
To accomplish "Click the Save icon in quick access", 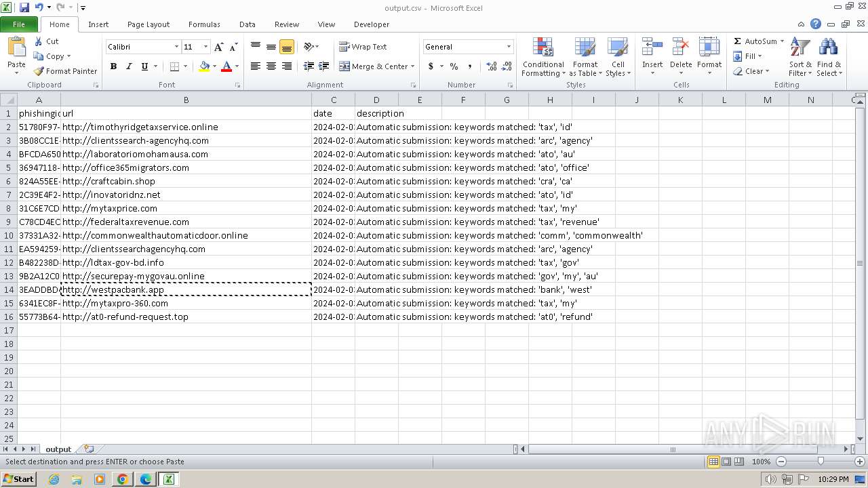I will (24, 7).
